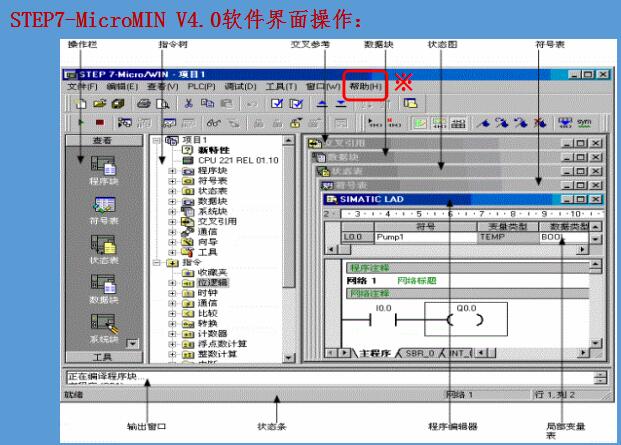The width and height of the screenshot is (621, 445).
Task: Expand the 系统块 tree node
Action: (x=172, y=211)
